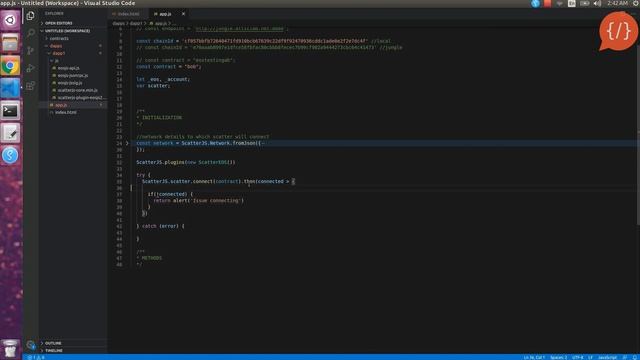The height and width of the screenshot is (360, 640).
Task: Launch the Files manager from dock
Action: click(10, 42)
